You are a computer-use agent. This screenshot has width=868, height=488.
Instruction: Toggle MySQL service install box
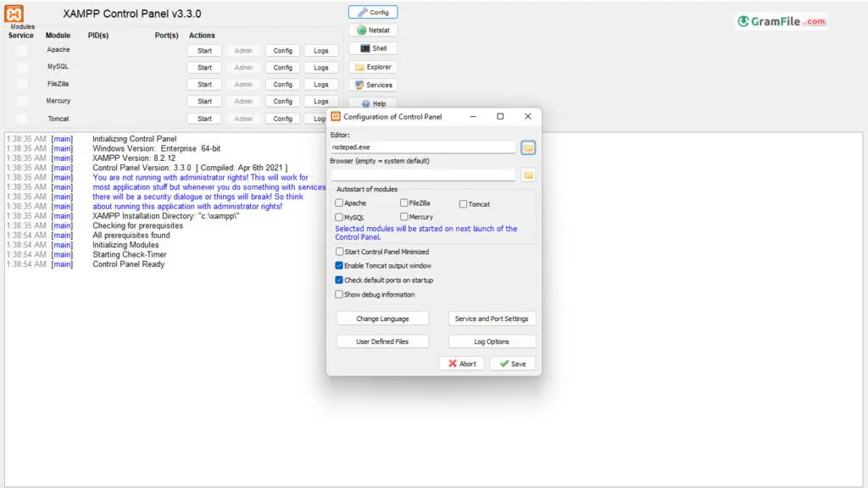21,67
